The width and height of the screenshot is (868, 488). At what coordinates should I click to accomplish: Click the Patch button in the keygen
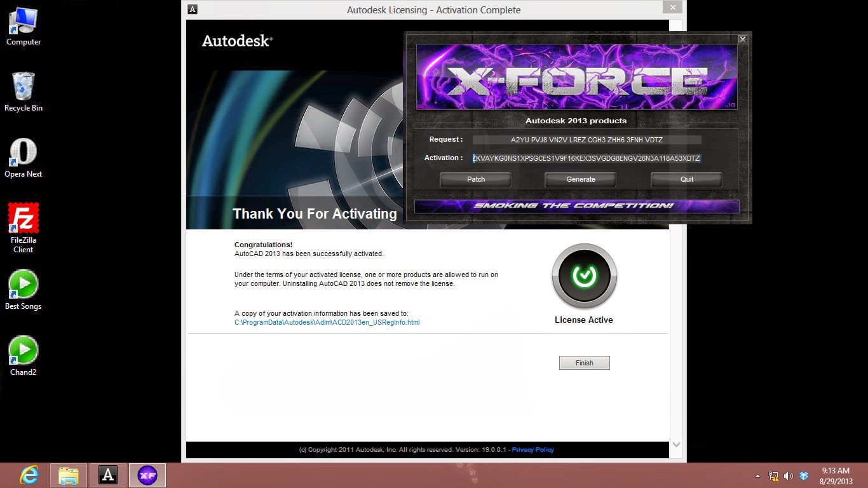[475, 179]
